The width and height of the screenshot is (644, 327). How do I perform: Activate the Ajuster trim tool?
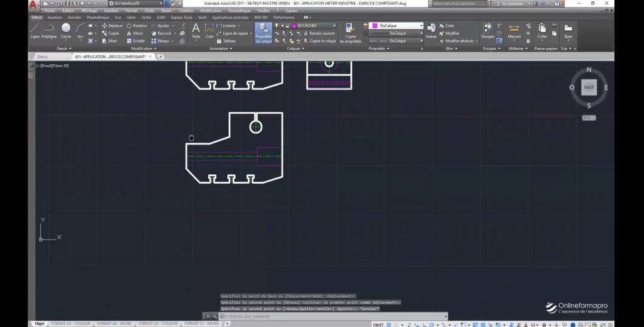click(160, 26)
